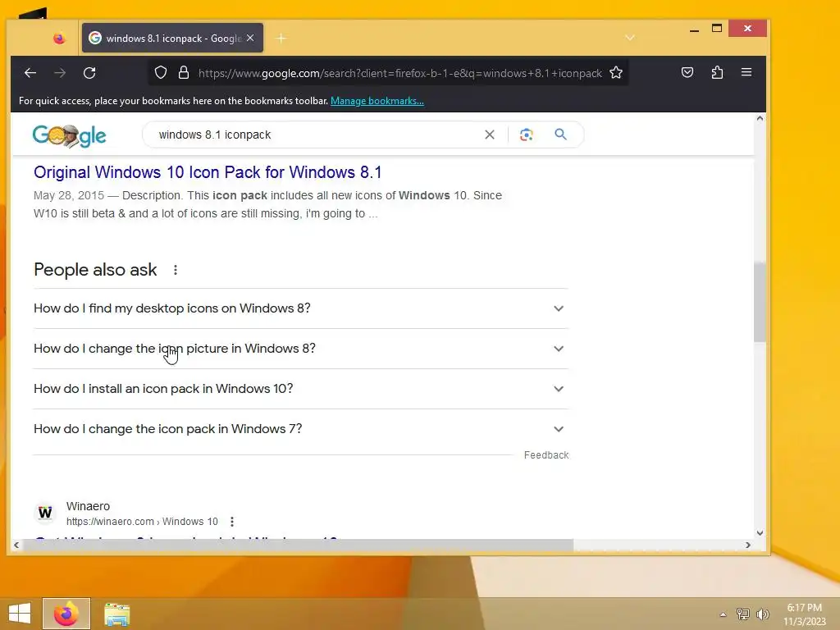Open File Explorer from the taskbar
This screenshot has height=630, width=840.
(x=117, y=614)
